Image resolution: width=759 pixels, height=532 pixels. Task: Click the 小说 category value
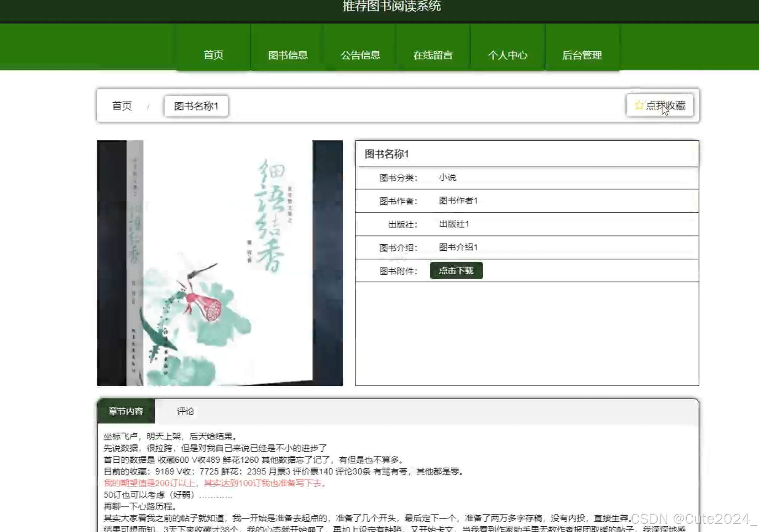click(x=447, y=177)
